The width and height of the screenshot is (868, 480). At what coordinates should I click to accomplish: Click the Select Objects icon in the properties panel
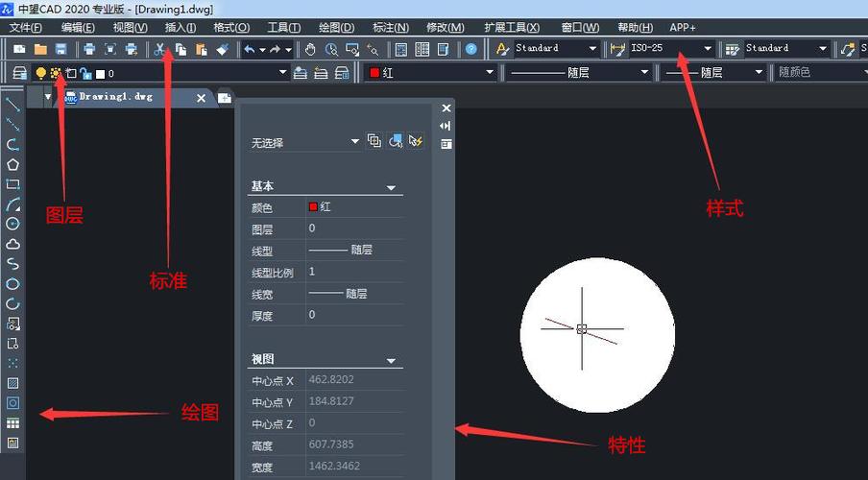pos(396,141)
